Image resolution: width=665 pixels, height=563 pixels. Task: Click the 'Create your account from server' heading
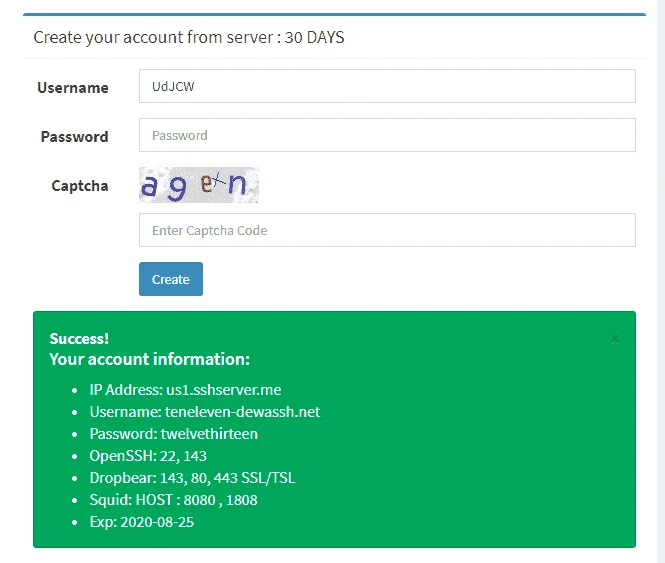coord(189,37)
